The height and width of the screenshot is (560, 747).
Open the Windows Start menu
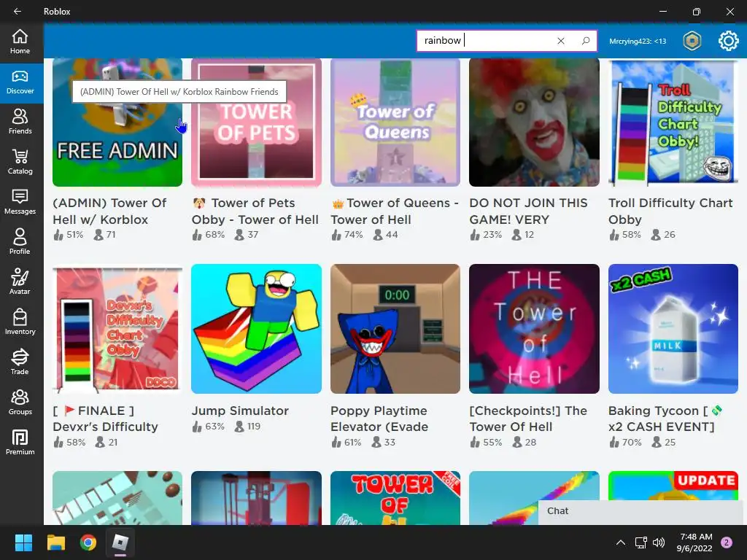pos(23,542)
